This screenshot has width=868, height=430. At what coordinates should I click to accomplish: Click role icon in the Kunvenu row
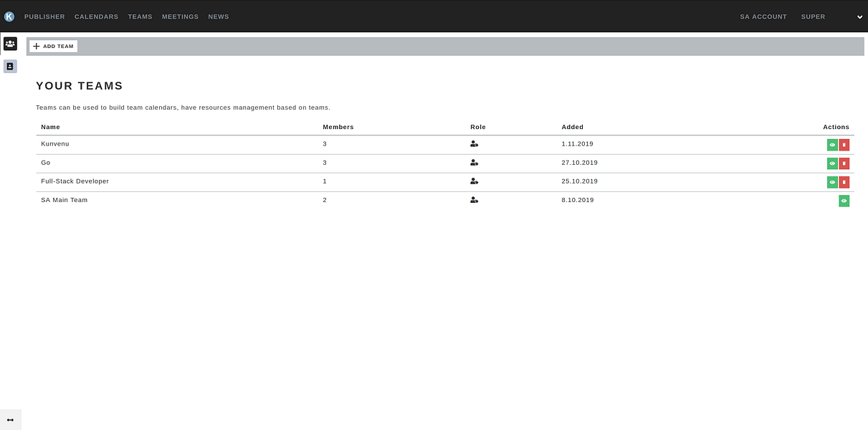pyautogui.click(x=474, y=144)
